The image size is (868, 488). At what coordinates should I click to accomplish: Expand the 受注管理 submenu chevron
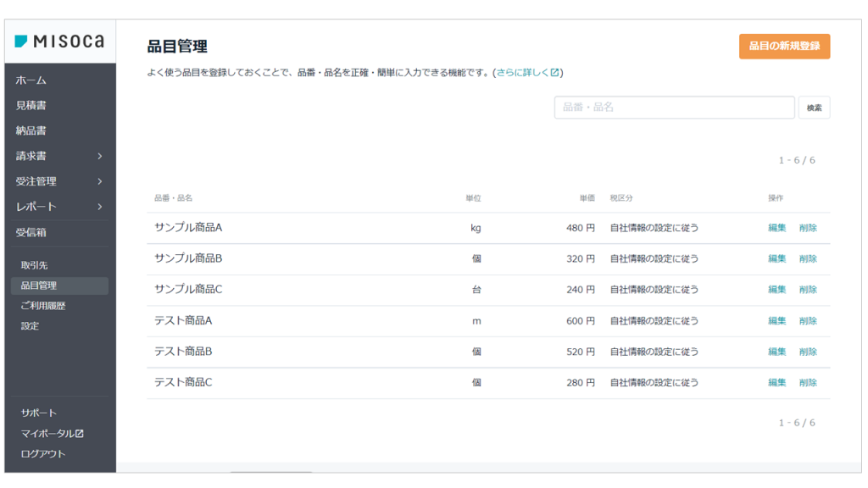pyautogui.click(x=99, y=181)
